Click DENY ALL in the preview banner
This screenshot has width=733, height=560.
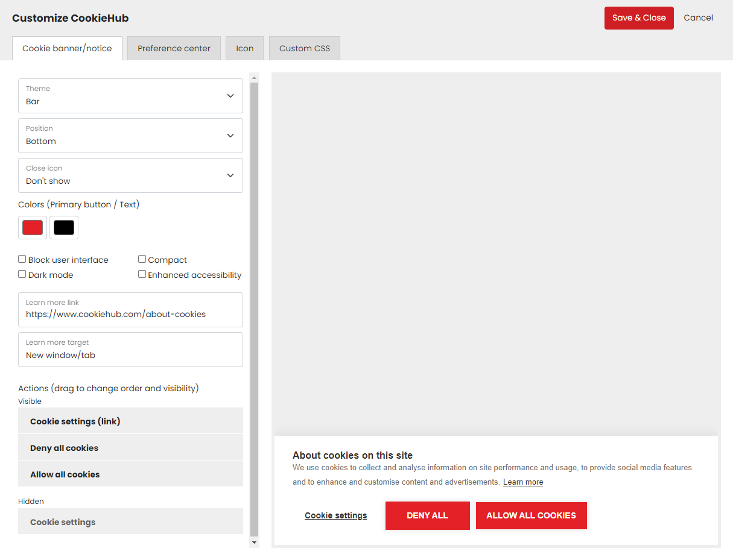(x=427, y=515)
